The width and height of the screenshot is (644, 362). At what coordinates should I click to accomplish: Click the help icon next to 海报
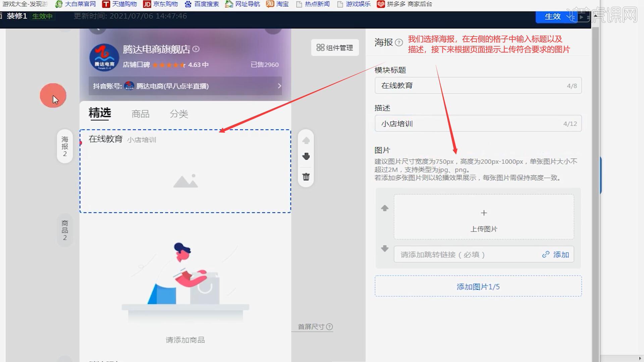click(399, 43)
